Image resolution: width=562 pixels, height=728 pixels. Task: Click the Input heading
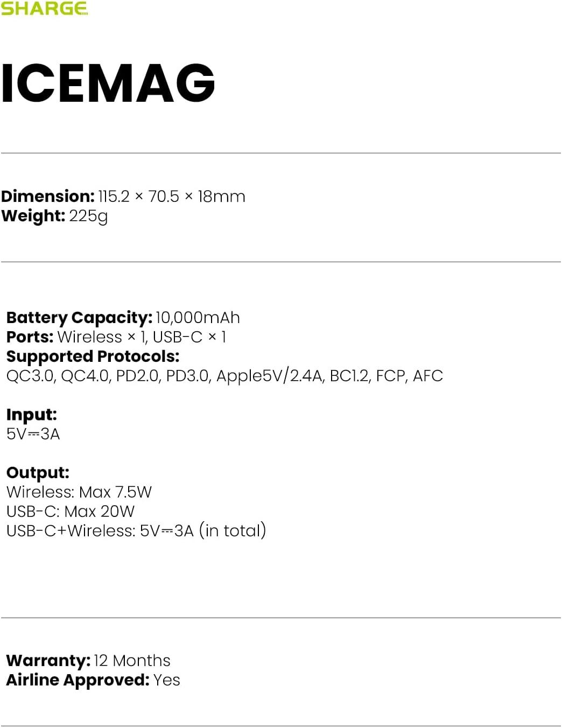tap(31, 415)
